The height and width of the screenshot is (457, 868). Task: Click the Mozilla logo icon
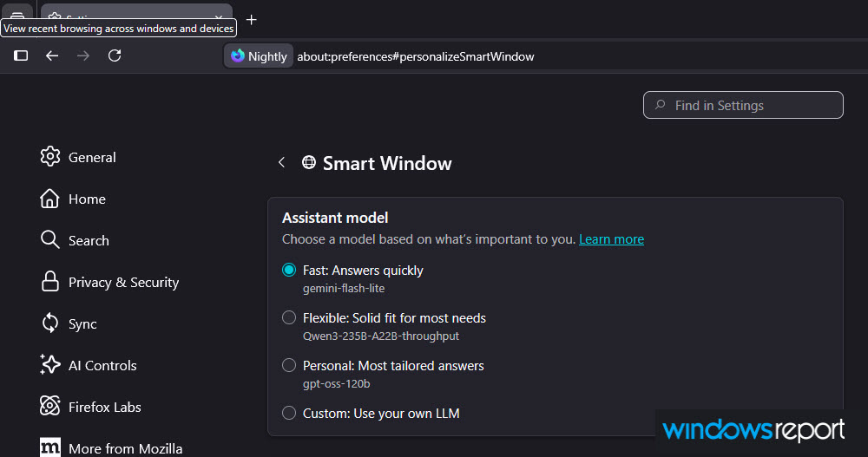(x=49, y=447)
